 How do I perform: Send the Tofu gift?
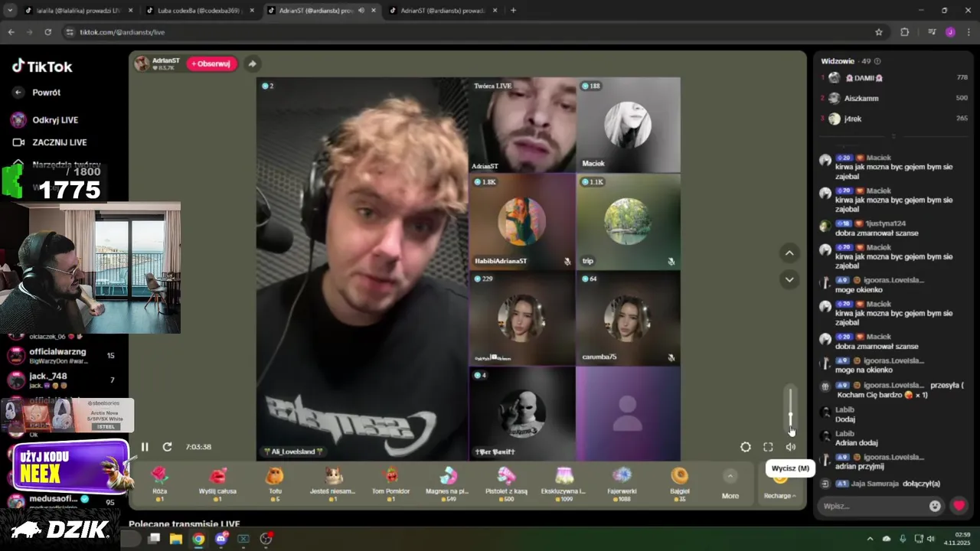point(274,483)
